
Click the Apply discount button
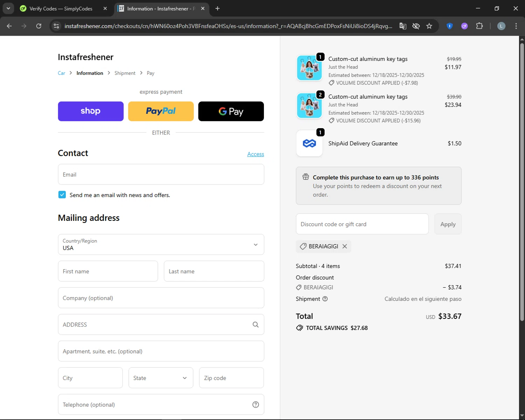coord(448,224)
